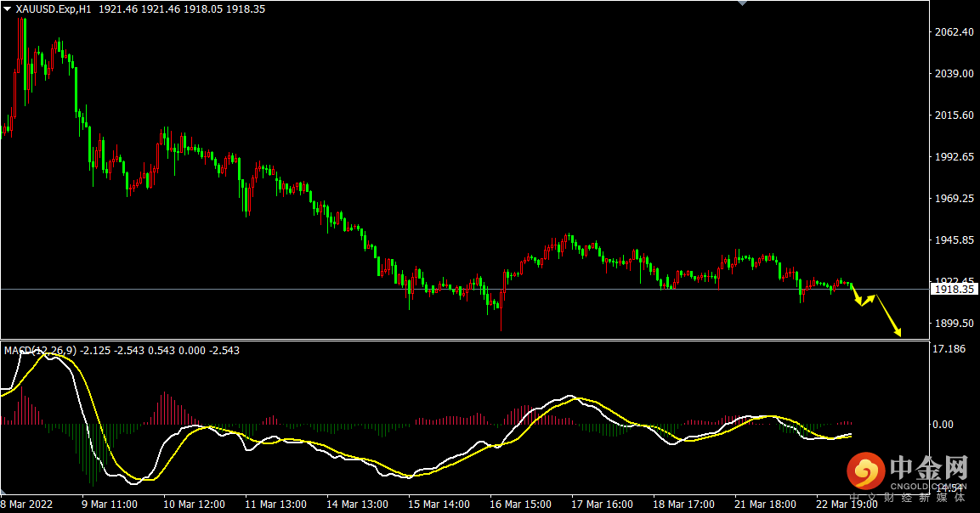The width and height of the screenshot is (980, 513).
Task: Click the chart shift triangle marker at top
Action: (x=742, y=3)
